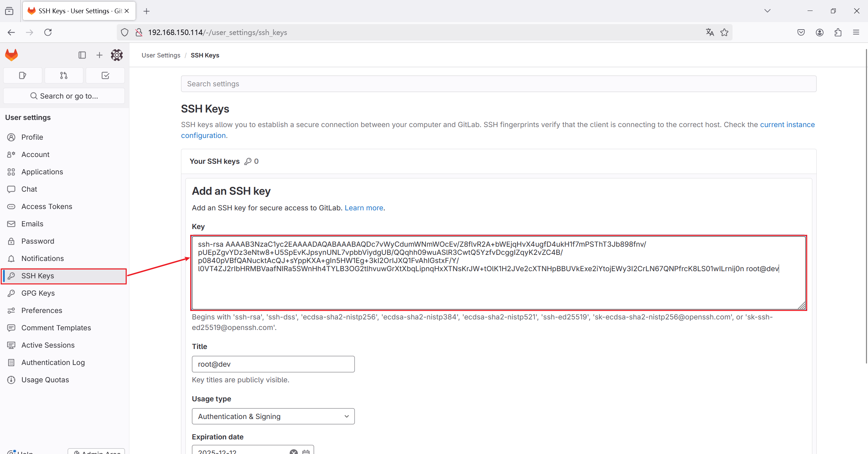Open merge requests shortcut

point(64,75)
